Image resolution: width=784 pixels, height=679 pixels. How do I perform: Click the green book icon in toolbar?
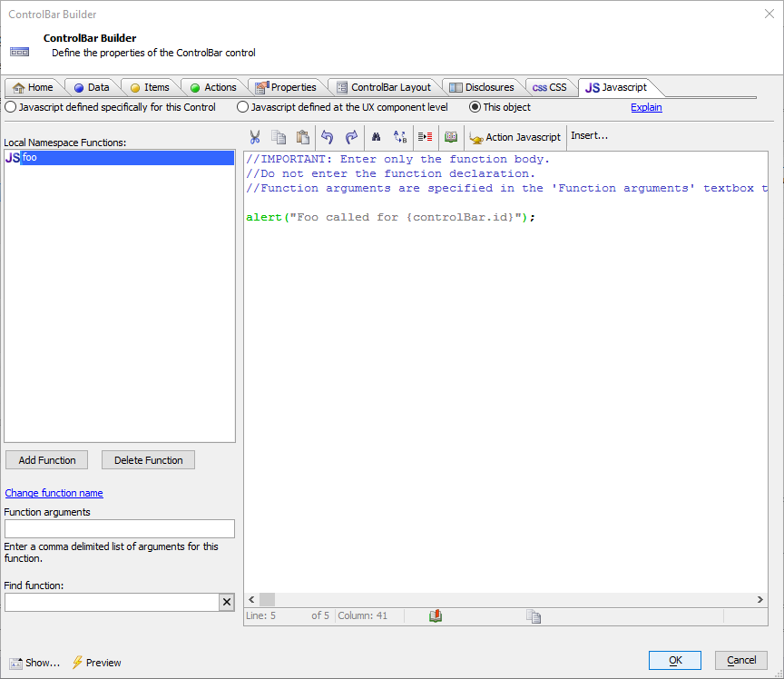[x=450, y=137]
